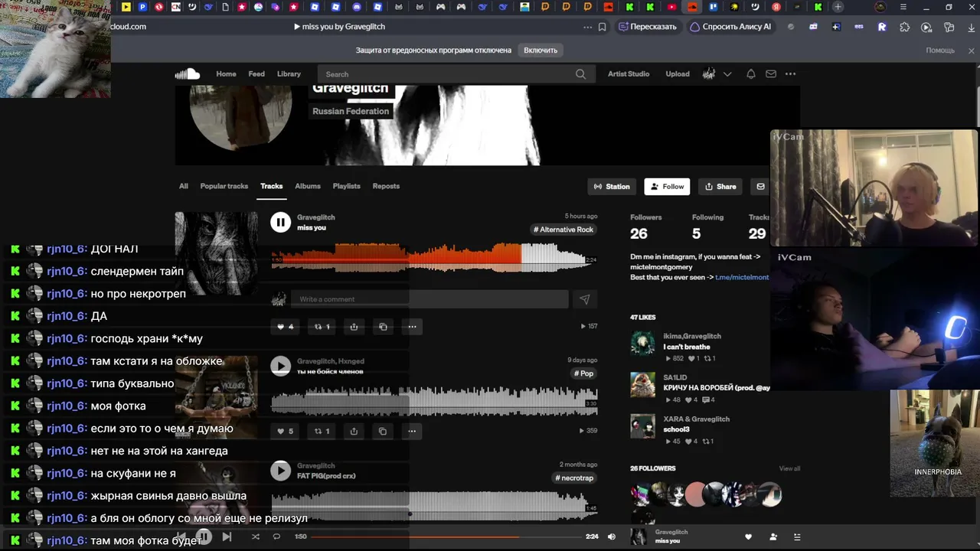
Task: Toggle shuffle in the player bar
Action: 256,537
